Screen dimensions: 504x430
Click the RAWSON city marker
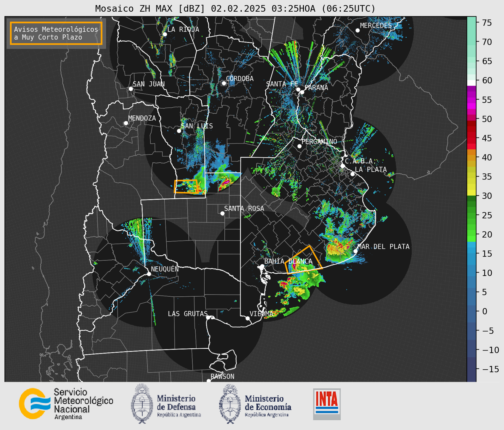click(x=209, y=381)
